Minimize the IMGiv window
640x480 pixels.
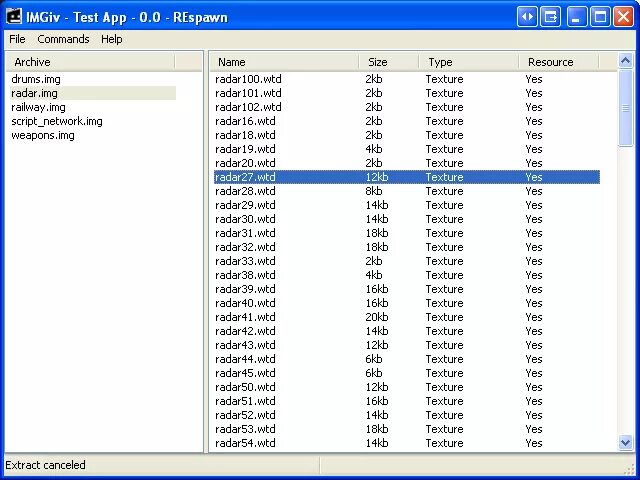[576, 17]
